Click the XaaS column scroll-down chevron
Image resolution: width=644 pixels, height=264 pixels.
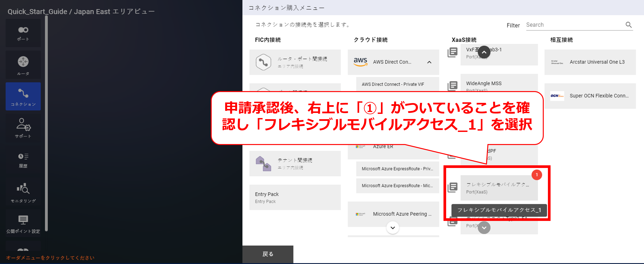[x=484, y=228]
